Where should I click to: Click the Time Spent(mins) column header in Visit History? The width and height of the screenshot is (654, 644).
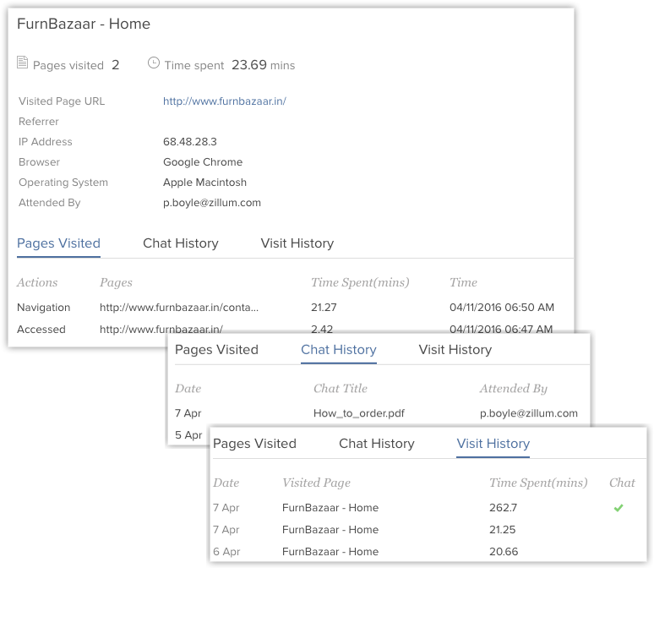[x=538, y=483]
